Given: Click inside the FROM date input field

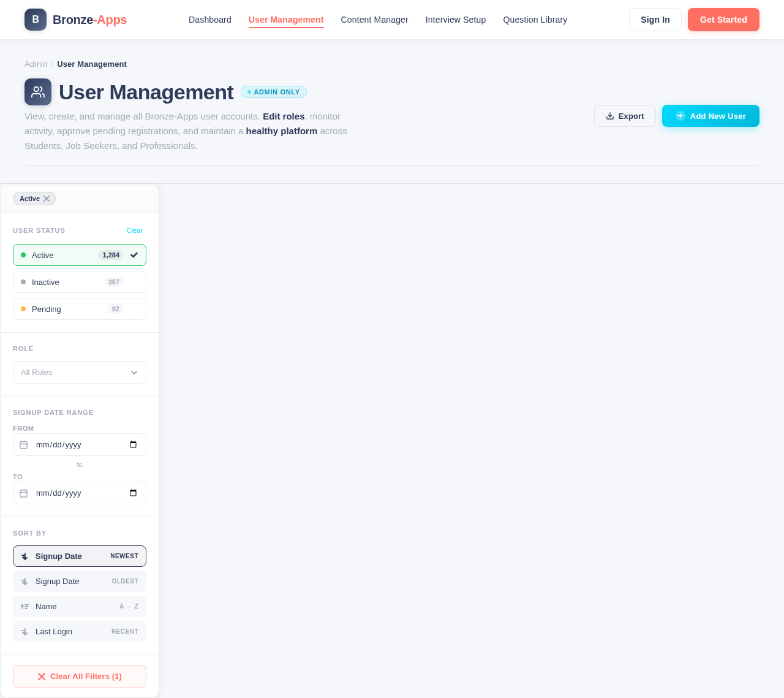Looking at the screenshot, I should (73, 444).
